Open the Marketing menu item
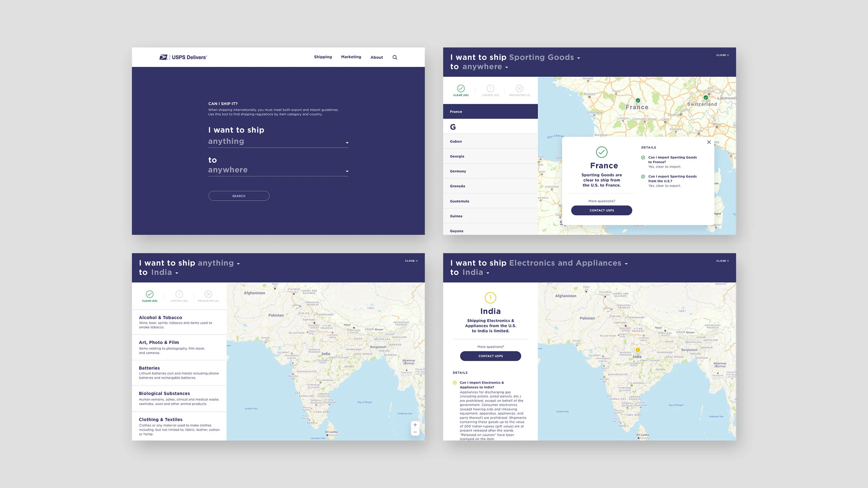 pos(351,57)
